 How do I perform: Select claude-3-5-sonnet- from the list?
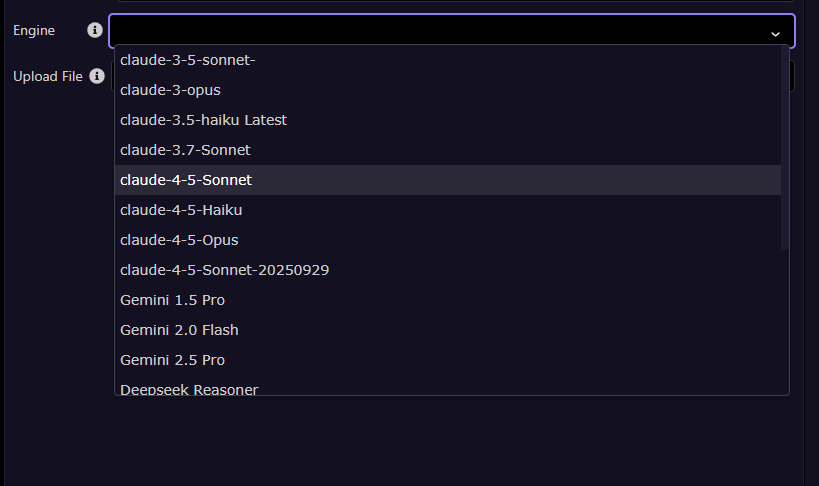(188, 60)
